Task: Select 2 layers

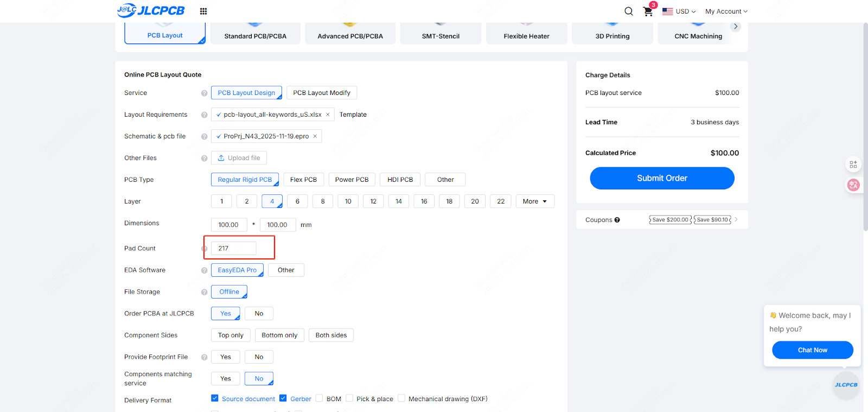Action: [x=247, y=201]
